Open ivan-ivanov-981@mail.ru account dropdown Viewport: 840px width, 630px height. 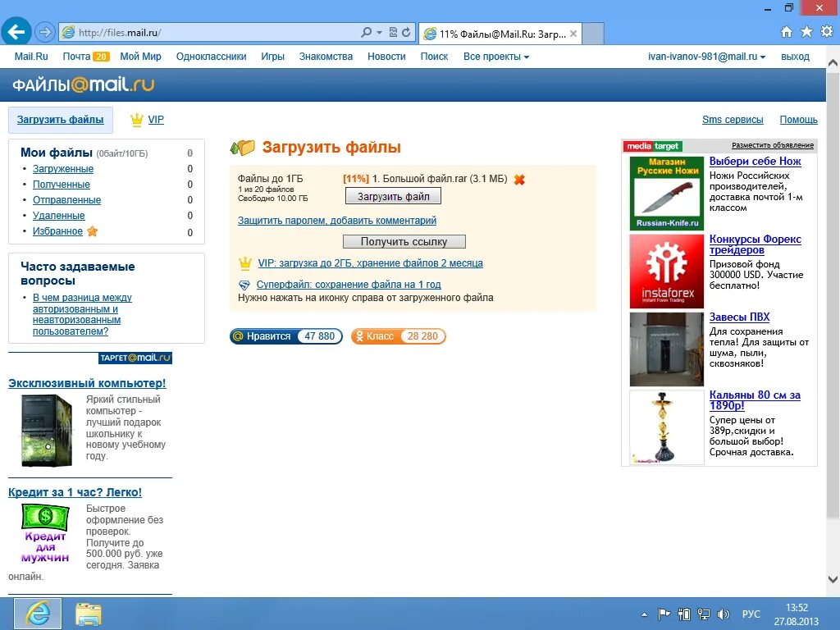(x=706, y=57)
